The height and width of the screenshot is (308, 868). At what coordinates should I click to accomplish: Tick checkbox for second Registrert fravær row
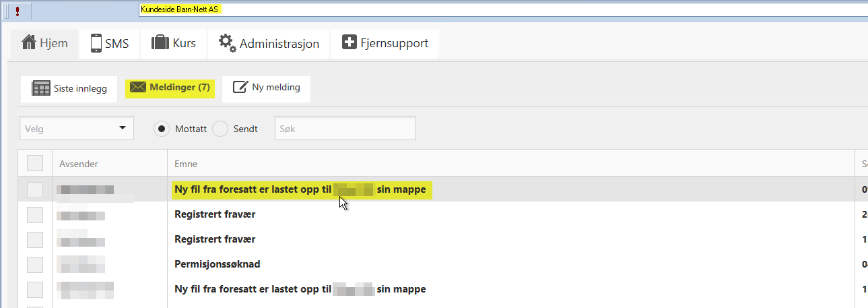tap(35, 239)
